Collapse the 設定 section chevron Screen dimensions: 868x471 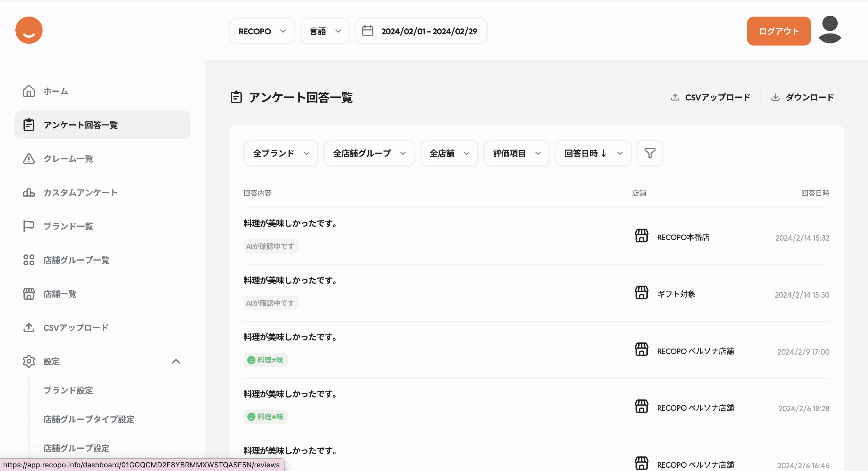click(176, 361)
